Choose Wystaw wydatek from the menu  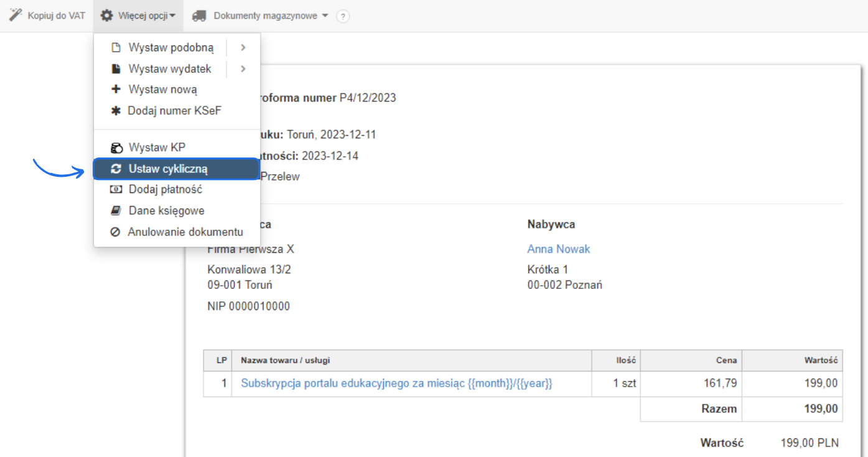pos(170,68)
